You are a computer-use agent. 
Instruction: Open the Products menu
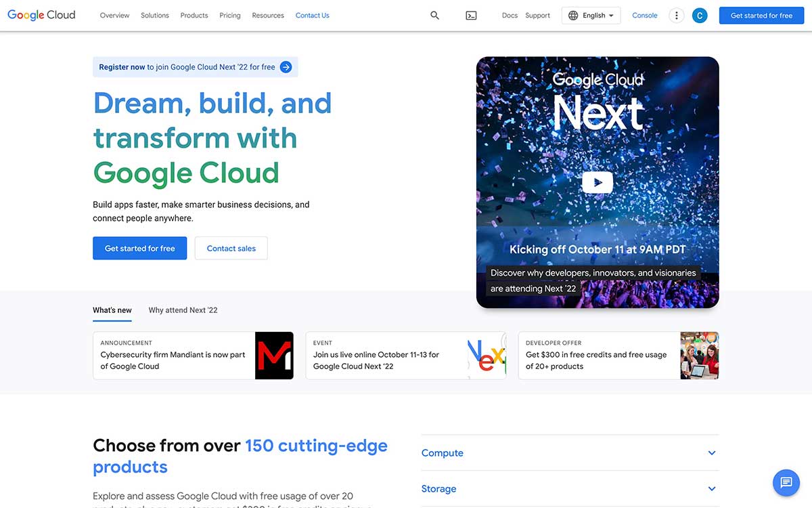(x=194, y=15)
